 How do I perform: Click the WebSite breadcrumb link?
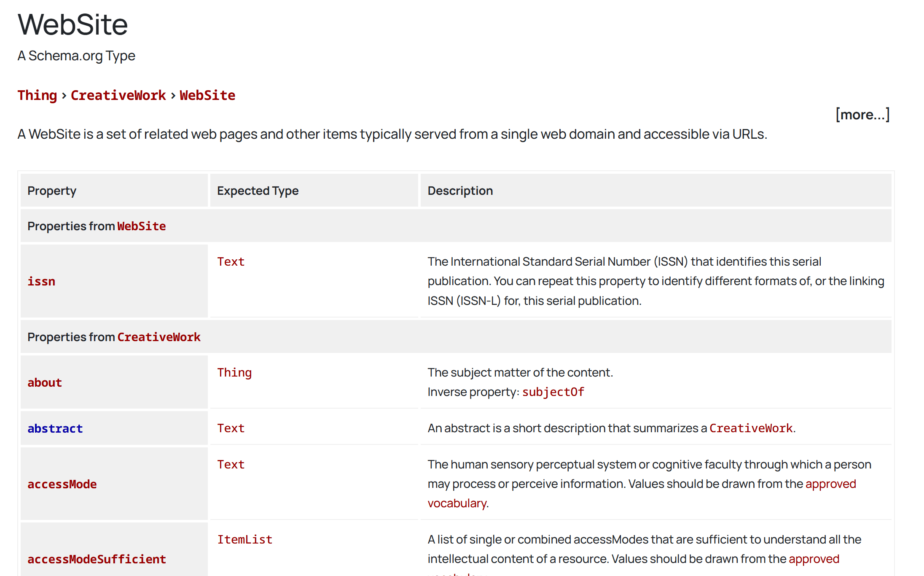click(207, 95)
